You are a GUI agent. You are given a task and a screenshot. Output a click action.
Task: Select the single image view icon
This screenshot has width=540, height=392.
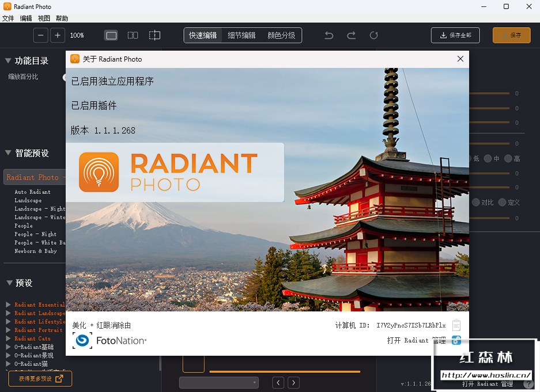click(111, 36)
